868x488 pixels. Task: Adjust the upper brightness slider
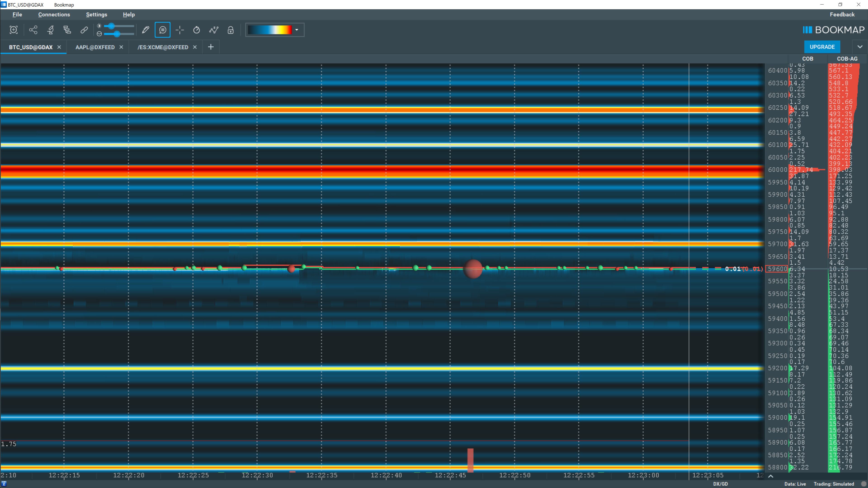[119, 26]
